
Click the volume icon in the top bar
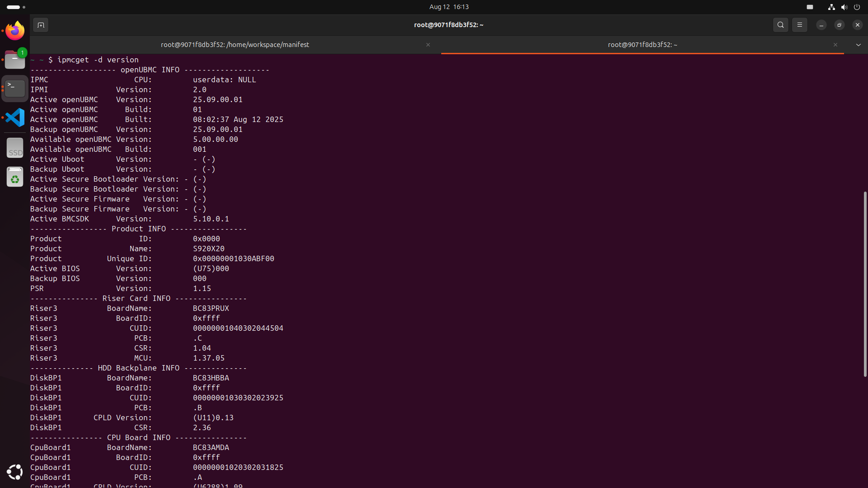[x=844, y=7]
